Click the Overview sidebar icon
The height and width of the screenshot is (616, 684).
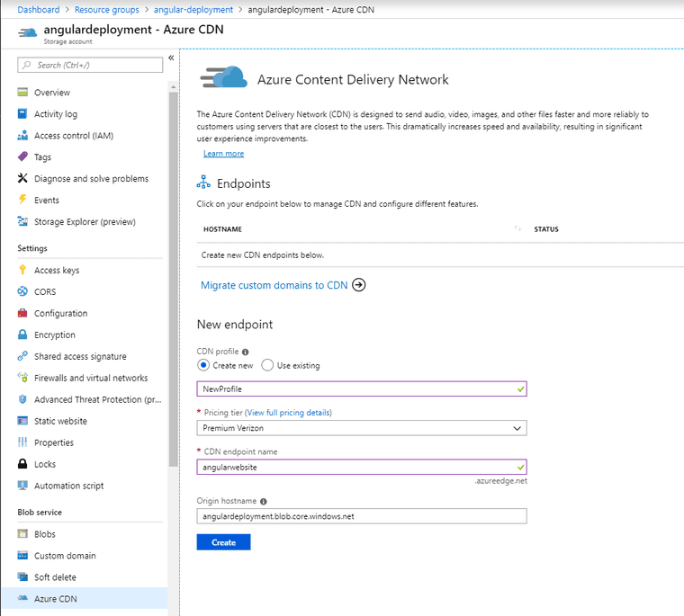[23, 93]
